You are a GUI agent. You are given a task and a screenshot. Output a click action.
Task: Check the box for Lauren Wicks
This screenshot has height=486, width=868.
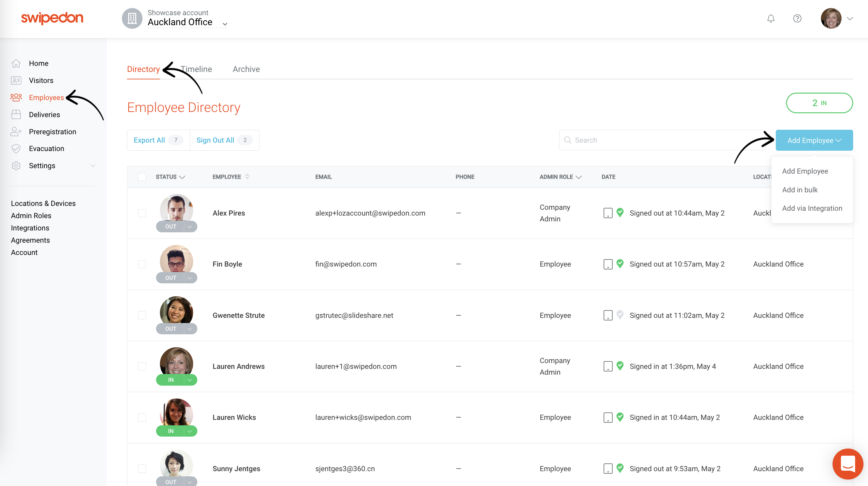click(x=142, y=417)
